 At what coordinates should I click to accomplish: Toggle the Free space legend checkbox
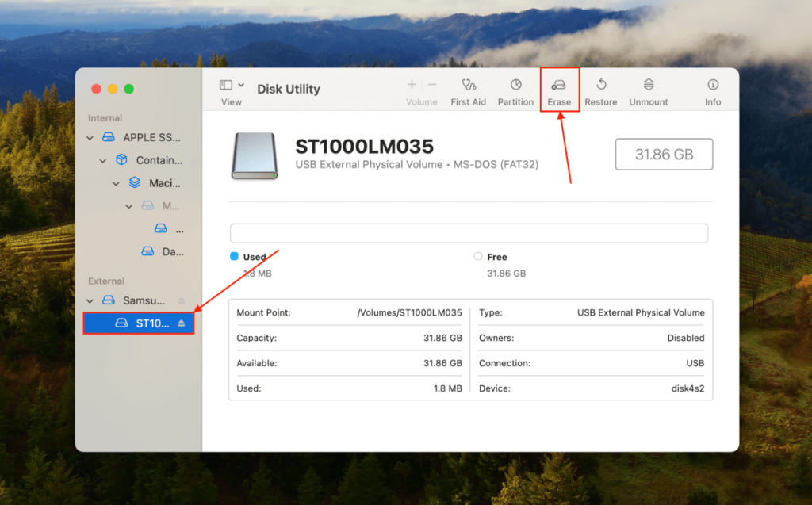tap(477, 256)
